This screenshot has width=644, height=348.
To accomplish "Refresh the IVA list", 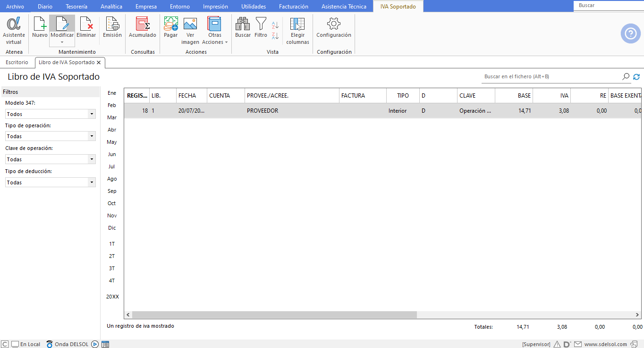I will tap(636, 76).
